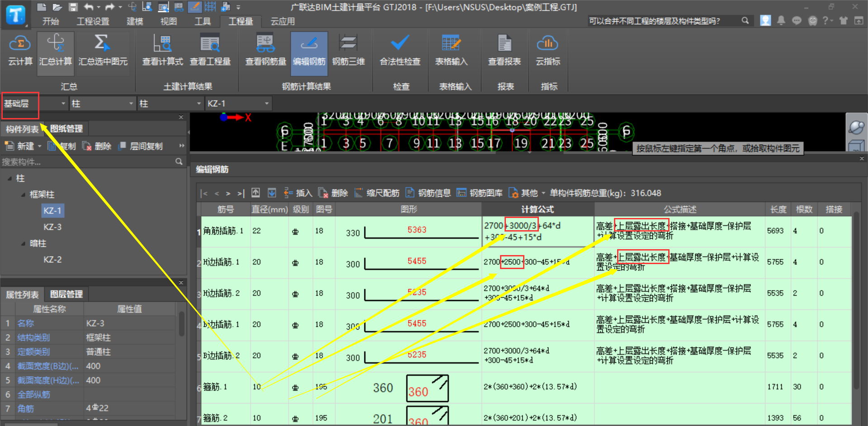The height and width of the screenshot is (426, 868).
Task: Open the 云应用 menu tab
Action: pyautogui.click(x=283, y=21)
